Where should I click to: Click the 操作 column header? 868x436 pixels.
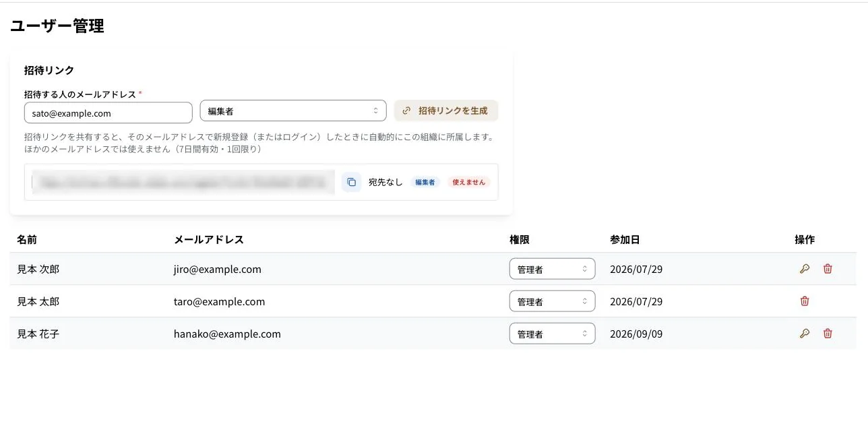click(805, 239)
